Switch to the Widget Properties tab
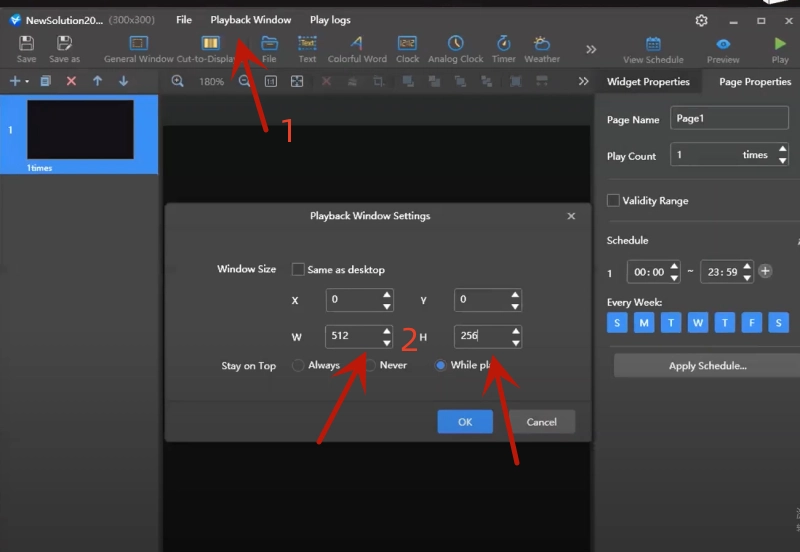The width and height of the screenshot is (800, 552). pos(648,81)
